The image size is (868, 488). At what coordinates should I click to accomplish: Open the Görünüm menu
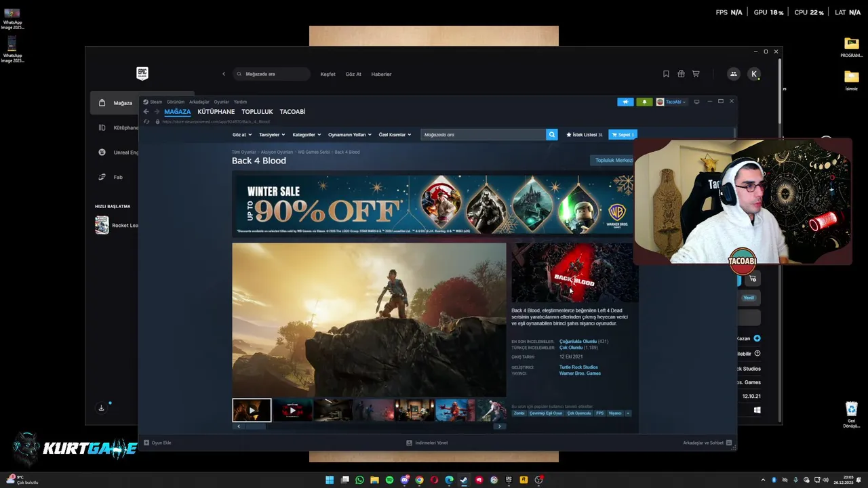click(x=176, y=102)
